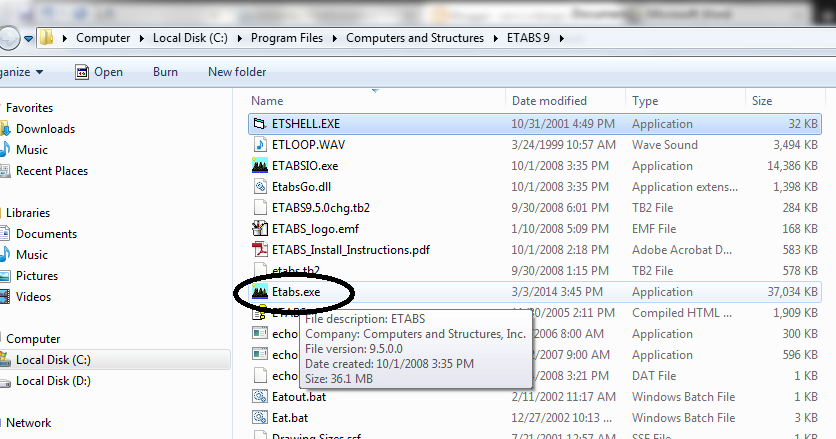
Task: Click the ETLOOP.WAV sound file icon
Action: pos(260,145)
